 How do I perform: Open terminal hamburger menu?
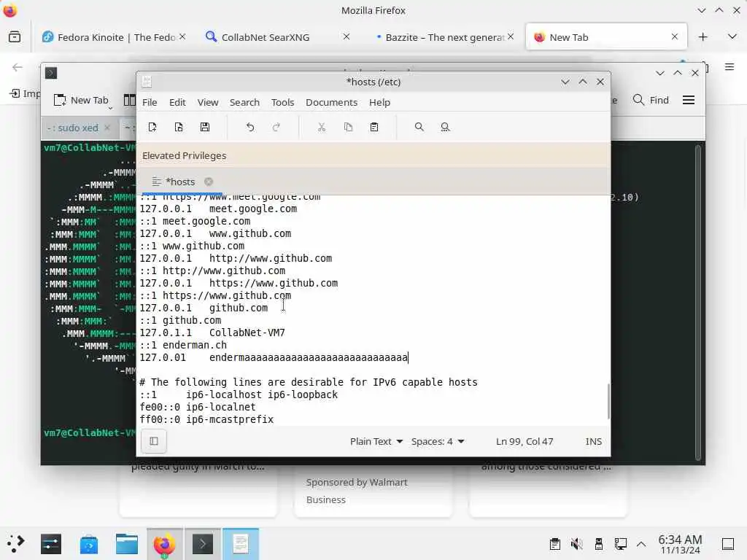tap(689, 100)
